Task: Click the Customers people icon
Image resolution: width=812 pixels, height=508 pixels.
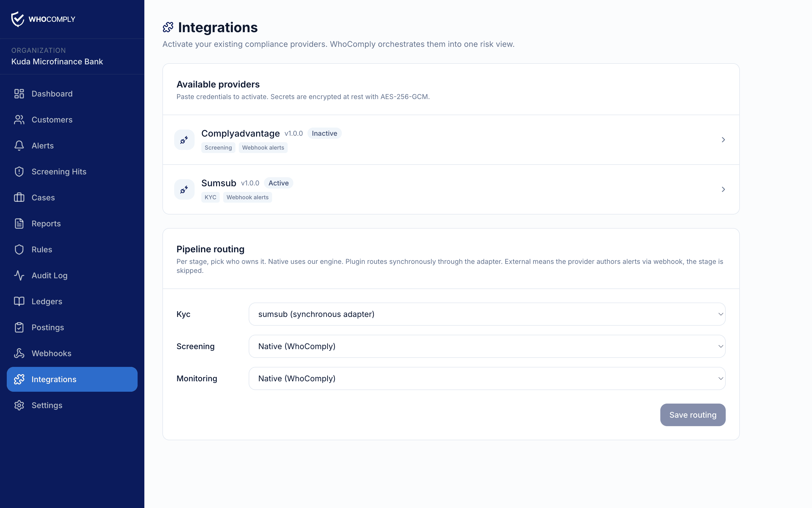Action: pos(19,120)
